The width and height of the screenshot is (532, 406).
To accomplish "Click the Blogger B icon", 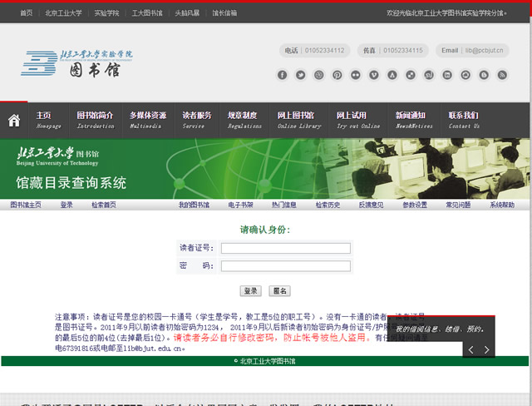I will coord(484,75).
